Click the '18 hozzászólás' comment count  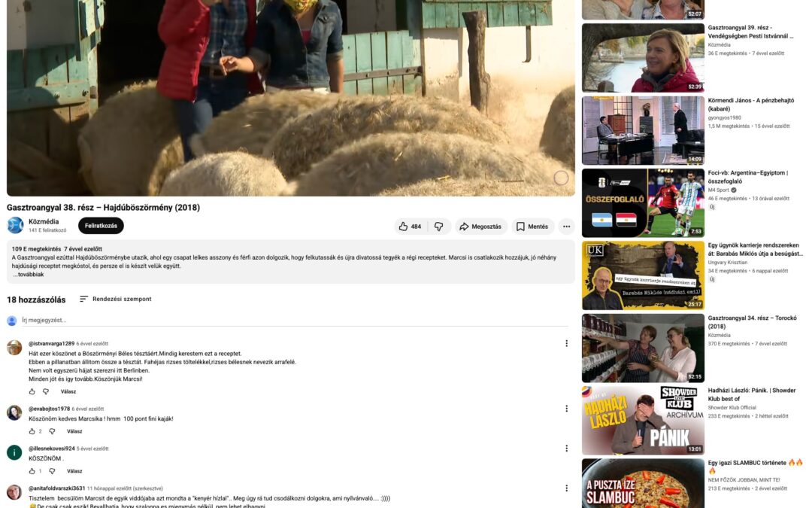[36, 300]
